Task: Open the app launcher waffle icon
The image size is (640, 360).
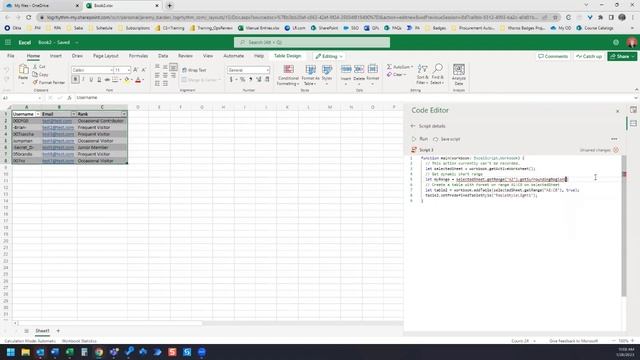Action: click(8, 42)
